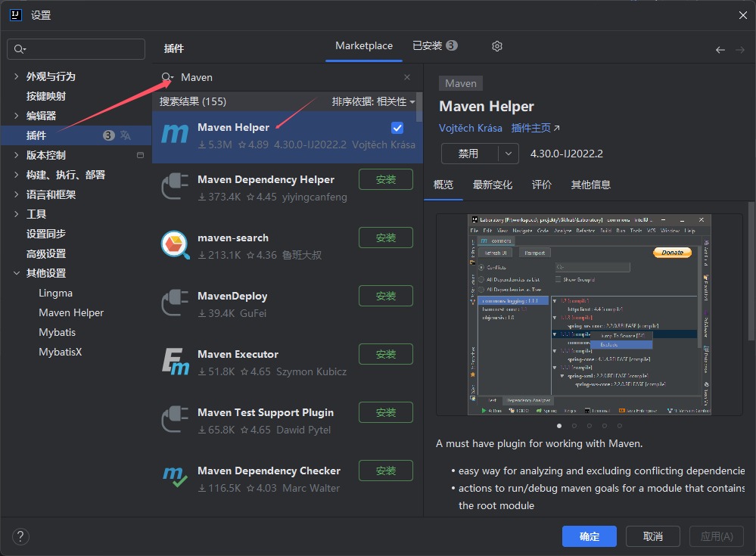
Task: Disable Maven Helper with 禁用 button
Action: 470,154
